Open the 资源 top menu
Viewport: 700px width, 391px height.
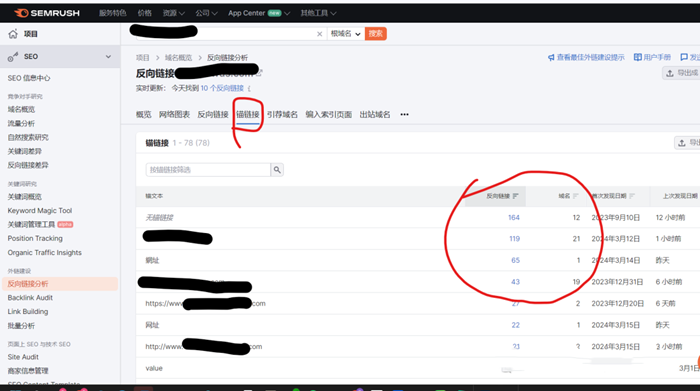173,13
